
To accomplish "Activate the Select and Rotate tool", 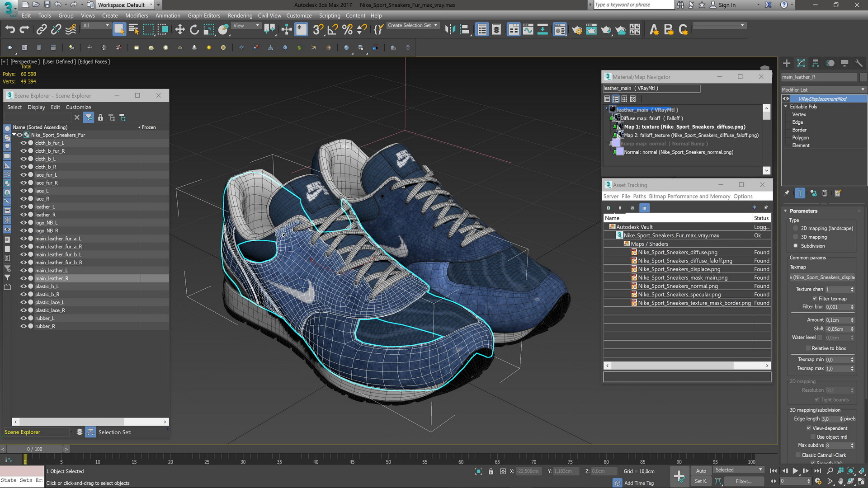I will tap(194, 30).
